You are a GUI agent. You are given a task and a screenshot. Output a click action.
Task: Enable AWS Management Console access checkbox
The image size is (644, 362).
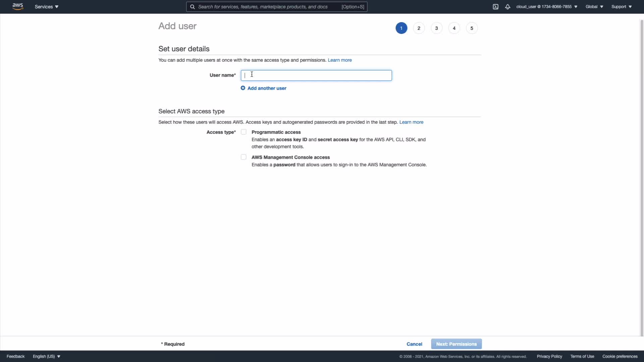pyautogui.click(x=244, y=157)
